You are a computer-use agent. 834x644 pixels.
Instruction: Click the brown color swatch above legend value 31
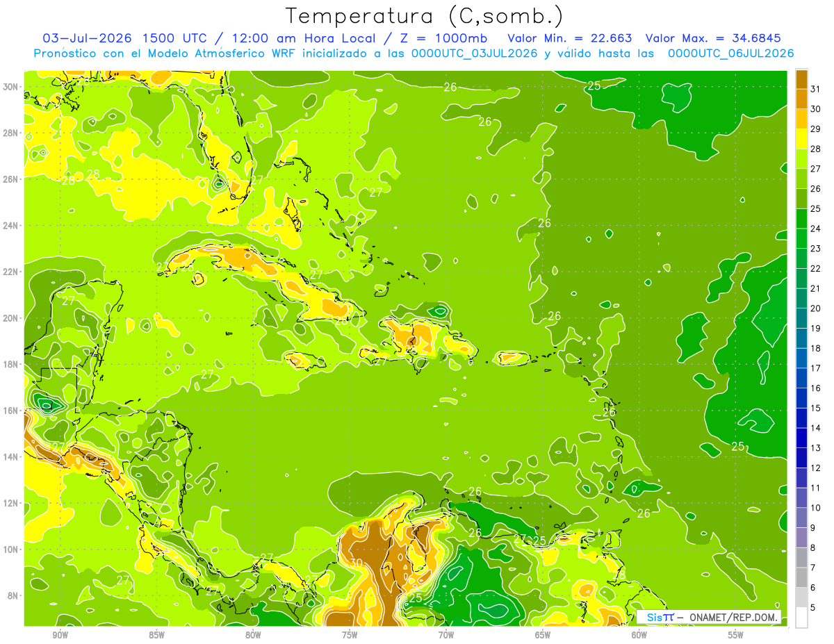802,79
